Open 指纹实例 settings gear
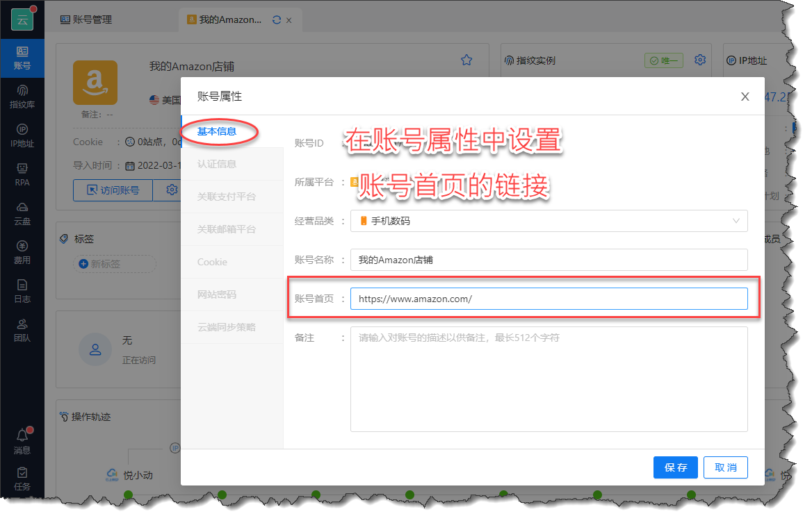The height and width of the screenshot is (523, 812). click(700, 60)
